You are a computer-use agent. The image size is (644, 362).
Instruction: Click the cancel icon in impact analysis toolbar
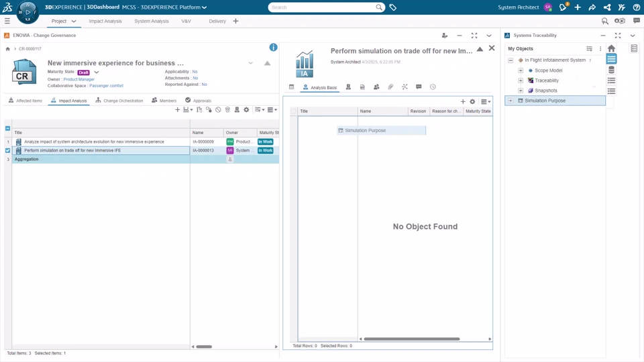point(218,109)
